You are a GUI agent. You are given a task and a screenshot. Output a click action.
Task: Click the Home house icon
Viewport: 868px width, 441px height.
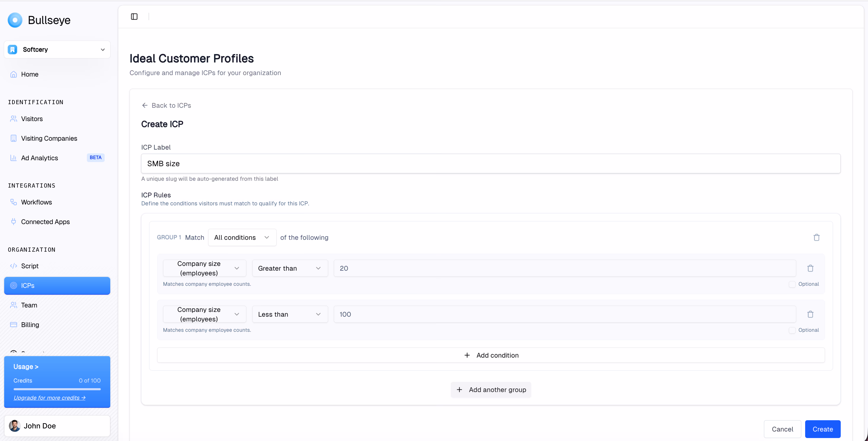click(13, 74)
